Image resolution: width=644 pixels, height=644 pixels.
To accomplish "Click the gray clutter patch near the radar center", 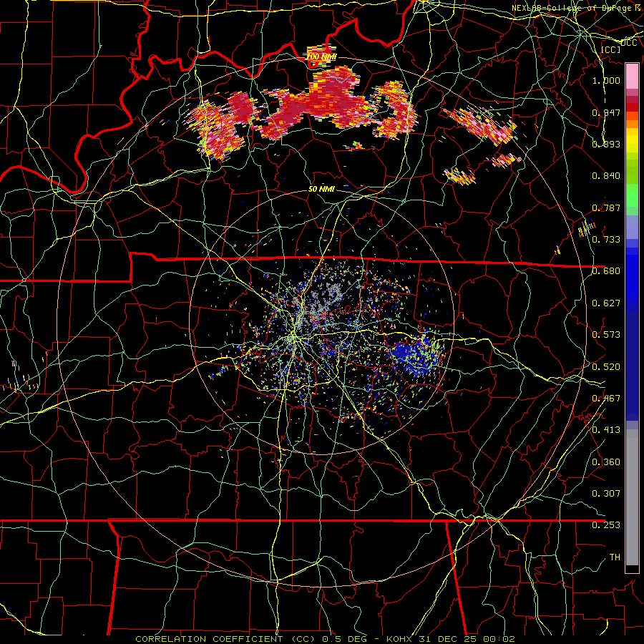I will 318,302.
